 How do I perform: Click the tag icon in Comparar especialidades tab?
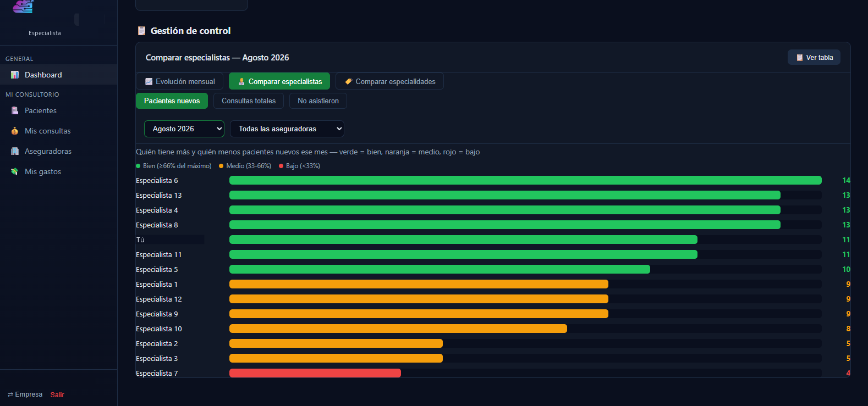click(x=348, y=81)
